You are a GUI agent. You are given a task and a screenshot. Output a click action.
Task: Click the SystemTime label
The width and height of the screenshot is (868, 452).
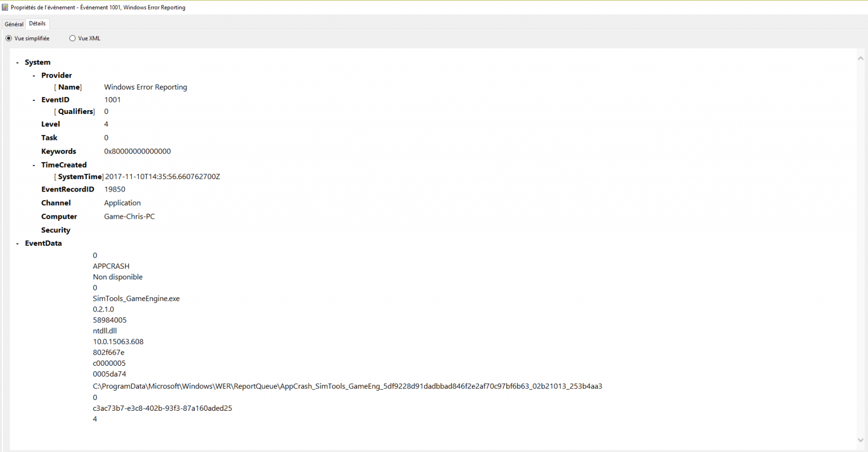(x=79, y=177)
